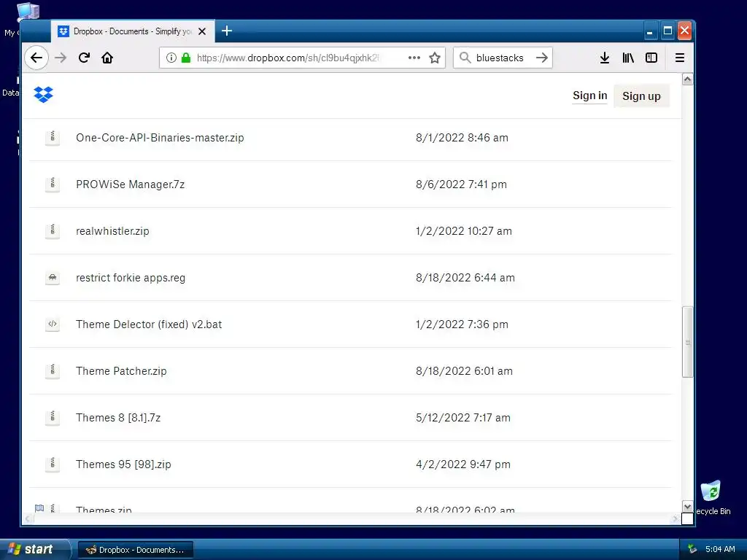Image resolution: width=747 pixels, height=560 pixels.
Task: Click code icon beside Theme Delector bat file
Action: pyautogui.click(x=53, y=324)
